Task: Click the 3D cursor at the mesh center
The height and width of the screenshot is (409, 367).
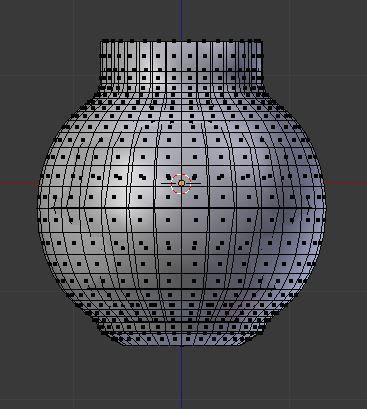Action: coord(181,183)
